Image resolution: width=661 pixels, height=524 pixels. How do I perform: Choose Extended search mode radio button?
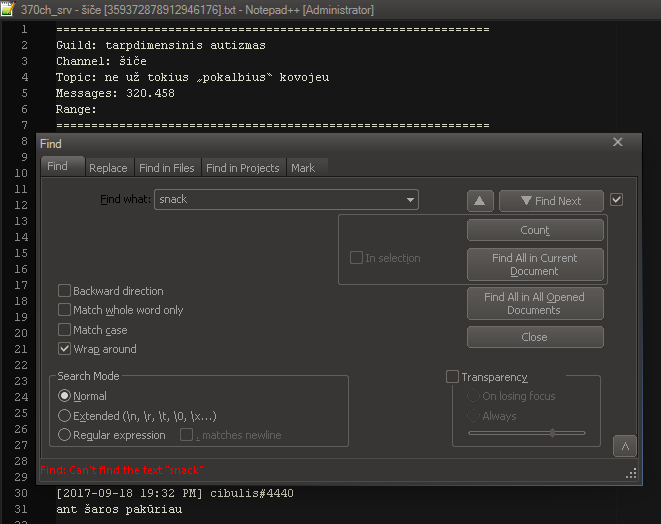tap(65, 415)
